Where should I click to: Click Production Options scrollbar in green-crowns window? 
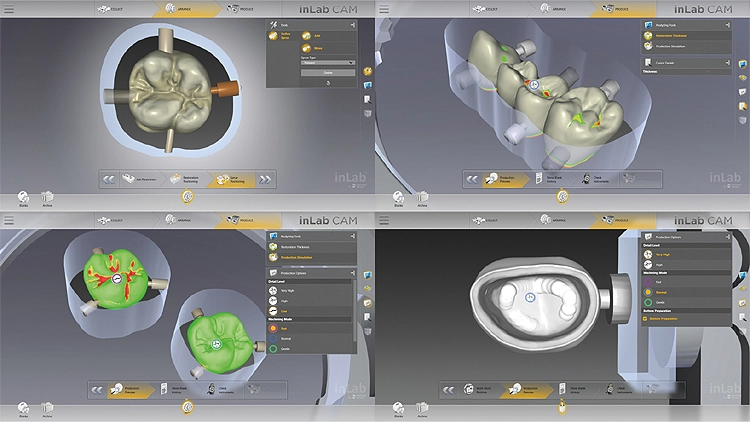tap(354, 310)
